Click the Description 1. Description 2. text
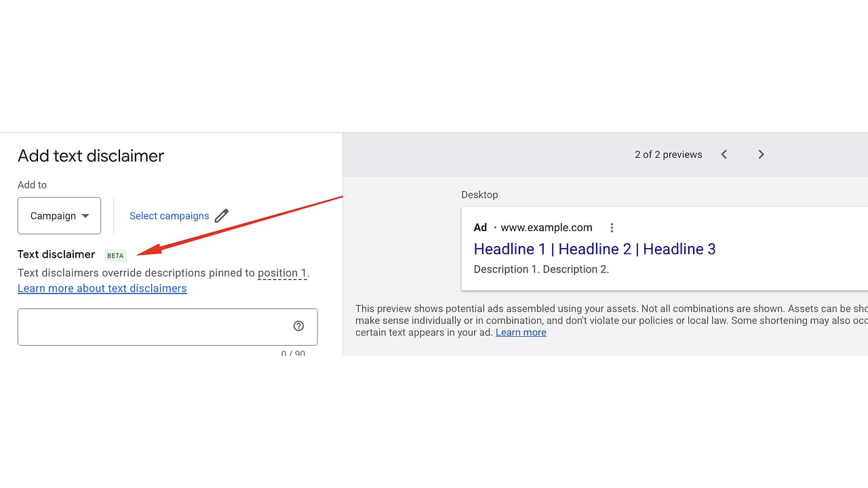 pos(541,269)
